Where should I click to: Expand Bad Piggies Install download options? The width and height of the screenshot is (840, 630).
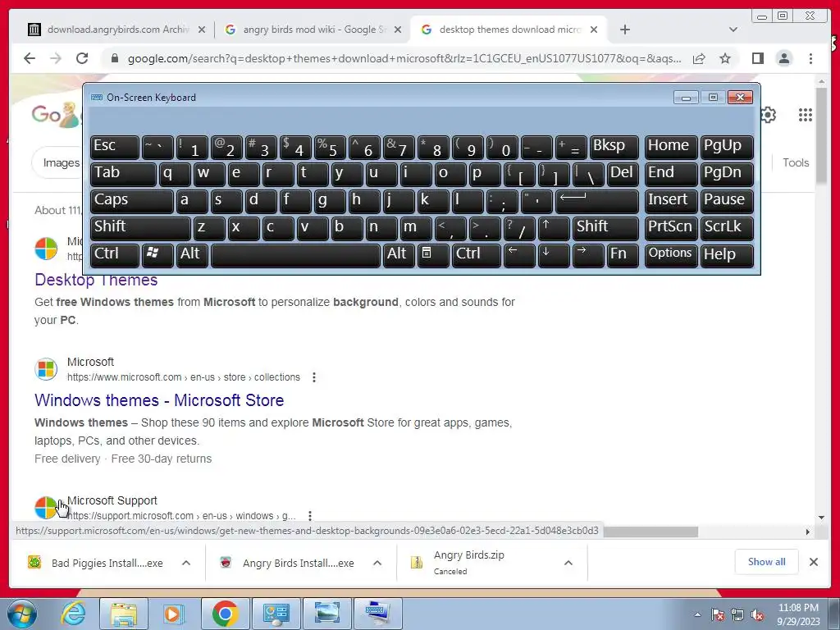click(186, 563)
